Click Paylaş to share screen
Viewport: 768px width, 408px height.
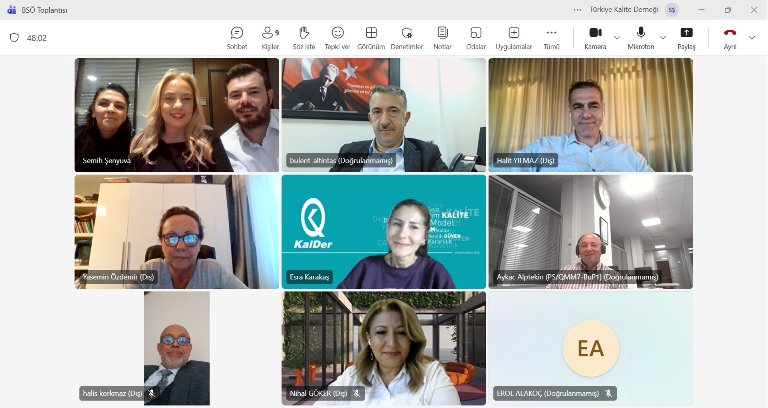tap(686, 38)
